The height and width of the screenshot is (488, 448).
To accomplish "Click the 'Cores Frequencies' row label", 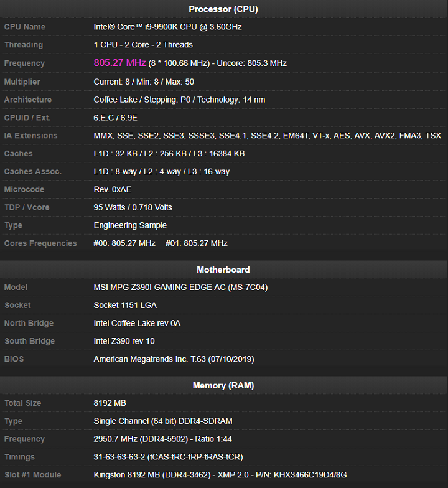I will pyautogui.click(x=40, y=243).
